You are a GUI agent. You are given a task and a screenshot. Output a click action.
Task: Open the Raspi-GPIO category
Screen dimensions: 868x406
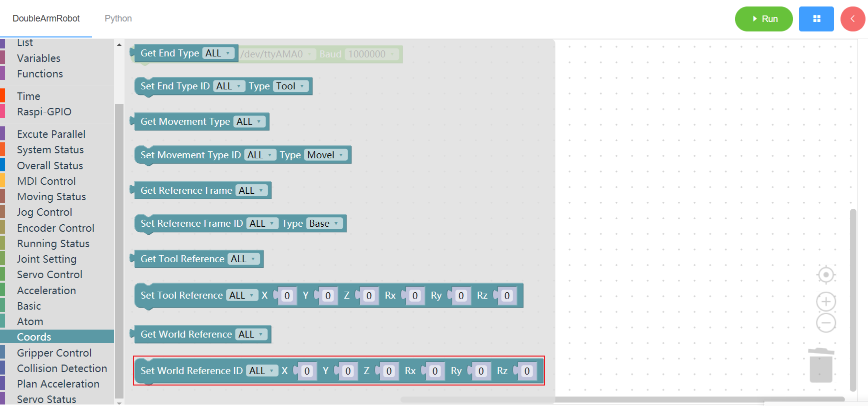(57, 111)
